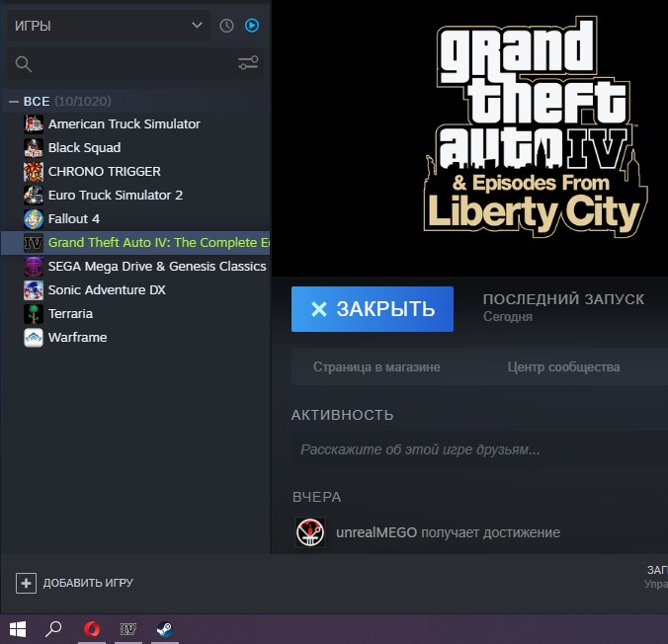
Task: Select American Truck Simulator in library
Action: (x=135, y=123)
